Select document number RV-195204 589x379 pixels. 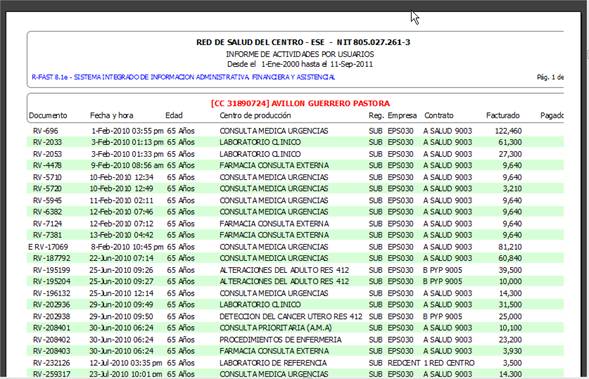coord(51,281)
